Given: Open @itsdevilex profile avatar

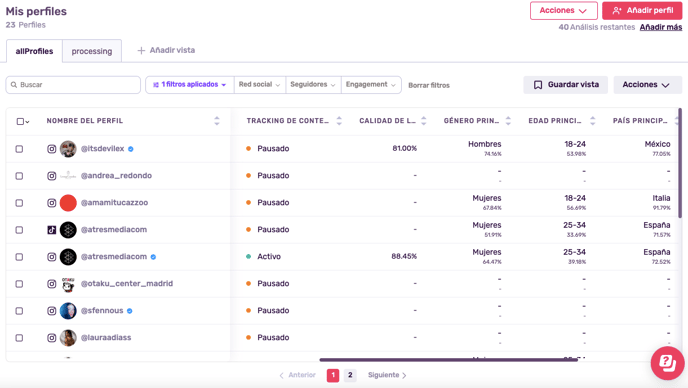Looking at the screenshot, I should coord(68,149).
